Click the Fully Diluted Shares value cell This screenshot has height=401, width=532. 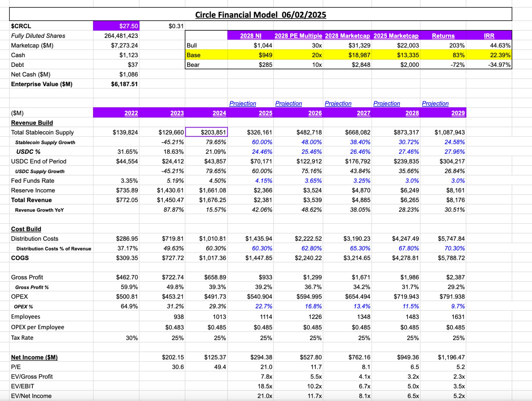pyautogui.click(x=121, y=36)
